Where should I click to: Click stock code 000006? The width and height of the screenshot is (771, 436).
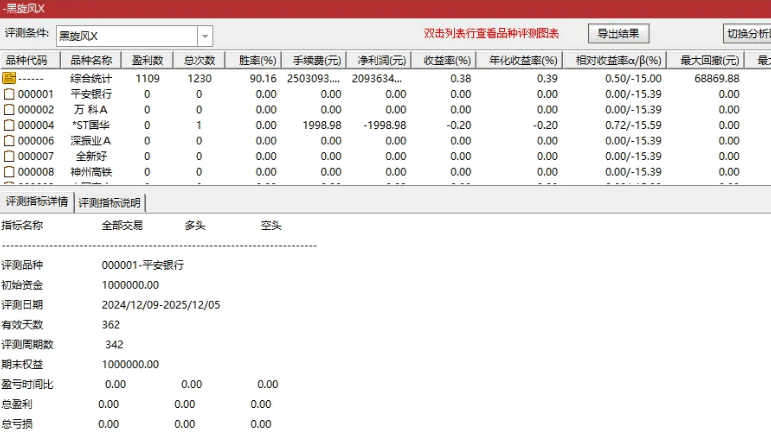(x=36, y=141)
